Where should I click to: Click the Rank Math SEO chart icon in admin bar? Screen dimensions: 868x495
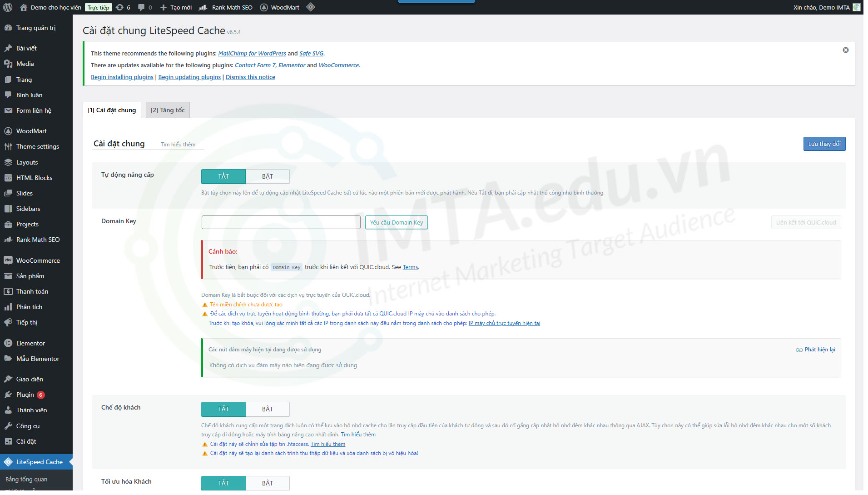coord(203,7)
